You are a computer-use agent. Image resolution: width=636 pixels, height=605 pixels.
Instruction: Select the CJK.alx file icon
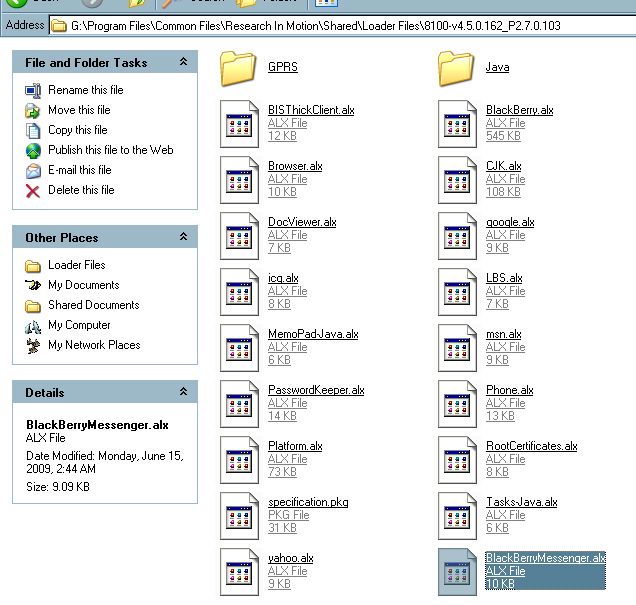pos(458,180)
